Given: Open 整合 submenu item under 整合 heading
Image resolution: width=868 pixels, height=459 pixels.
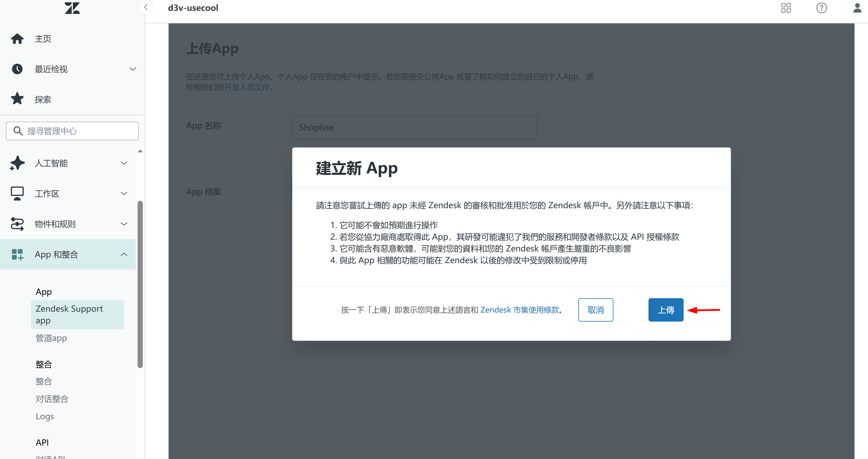Looking at the screenshot, I should click(44, 381).
